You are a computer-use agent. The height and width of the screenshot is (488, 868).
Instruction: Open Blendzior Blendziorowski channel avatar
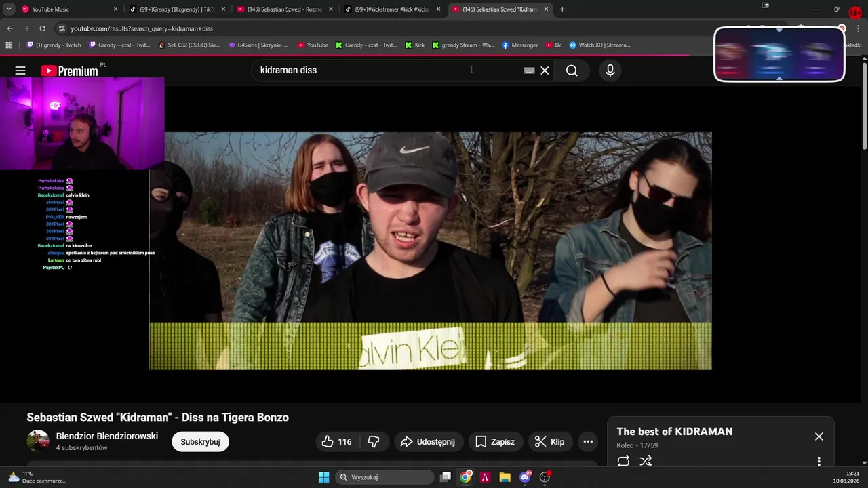(38, 441)
